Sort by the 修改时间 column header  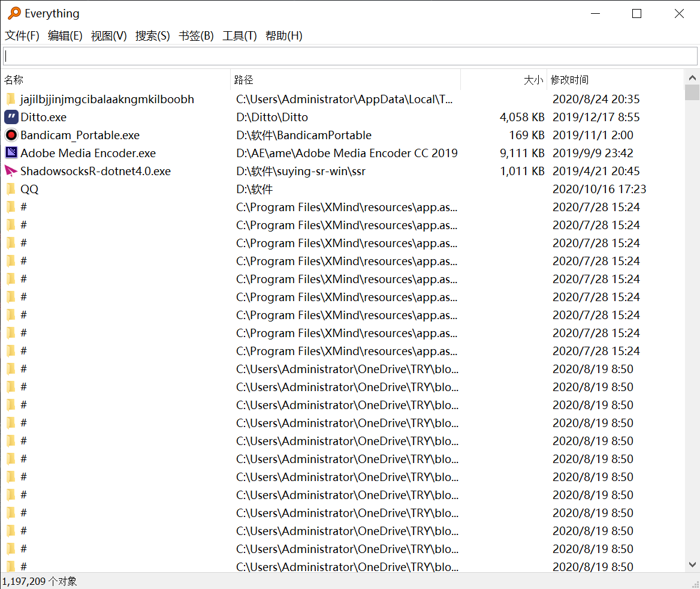pyautogui.click(x=615, y=80)
